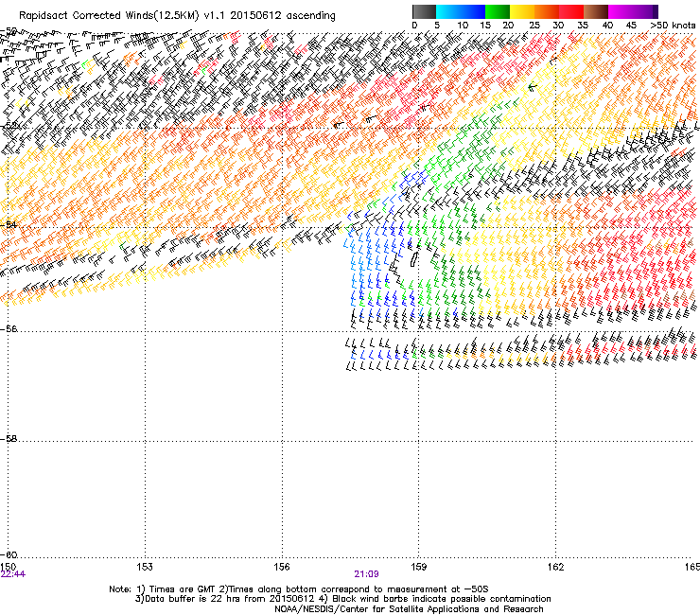700x615 pixels.
Task: Click the chart title 'Rapidscat Corrected Winds(12.5KM)'
Action: (x=109, y=16)
